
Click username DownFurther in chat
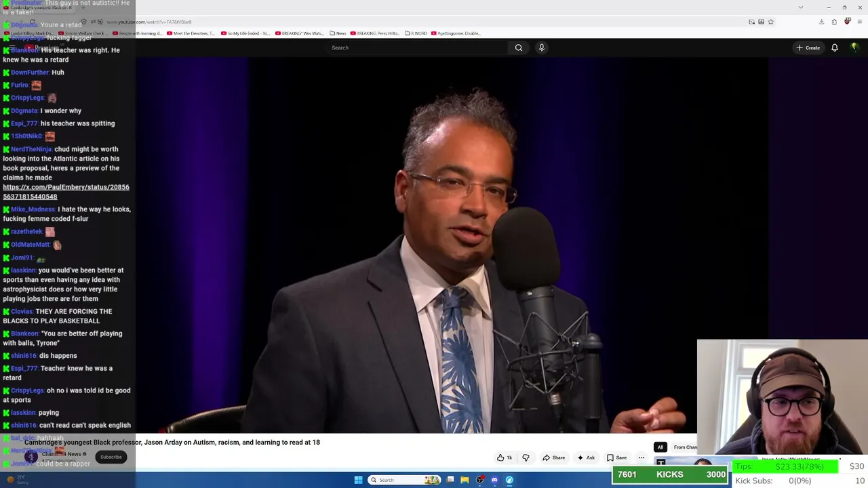pos(30,73)
